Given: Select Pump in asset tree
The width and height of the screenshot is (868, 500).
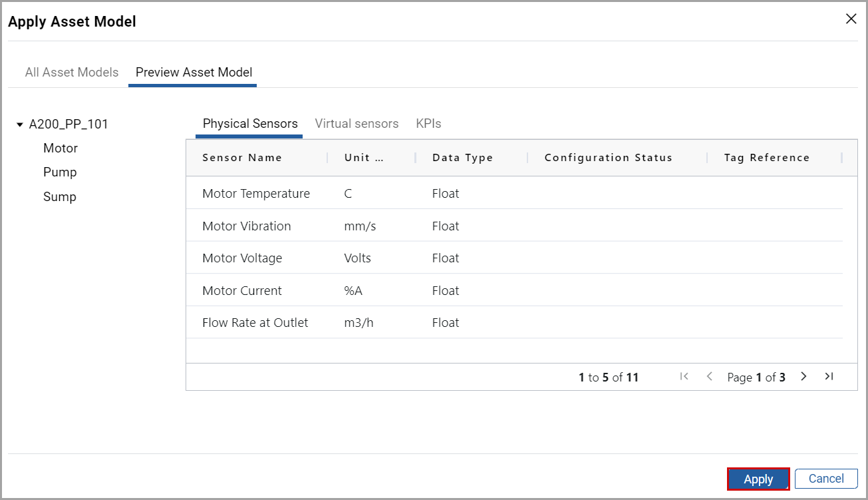Looking at the screenshot, I should tap(60, 172).
